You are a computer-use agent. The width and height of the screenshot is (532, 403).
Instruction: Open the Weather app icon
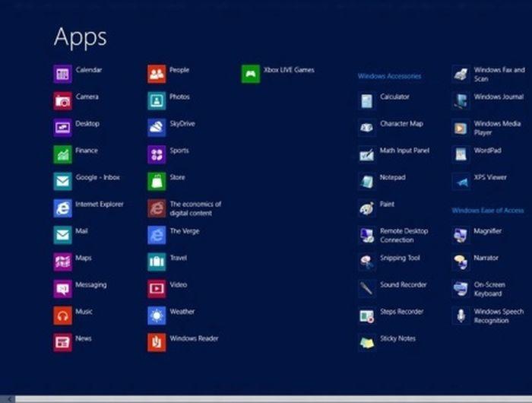tap(157, 316)
